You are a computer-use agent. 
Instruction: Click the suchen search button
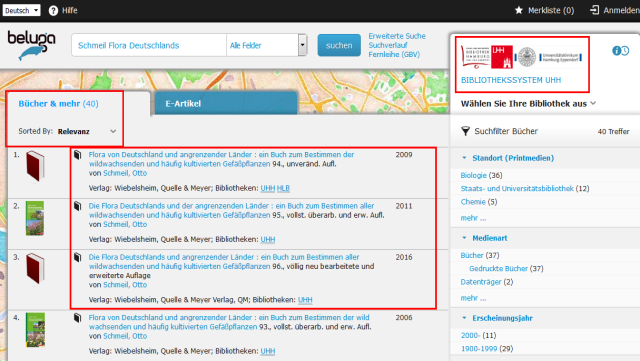[x=339, y=45]
